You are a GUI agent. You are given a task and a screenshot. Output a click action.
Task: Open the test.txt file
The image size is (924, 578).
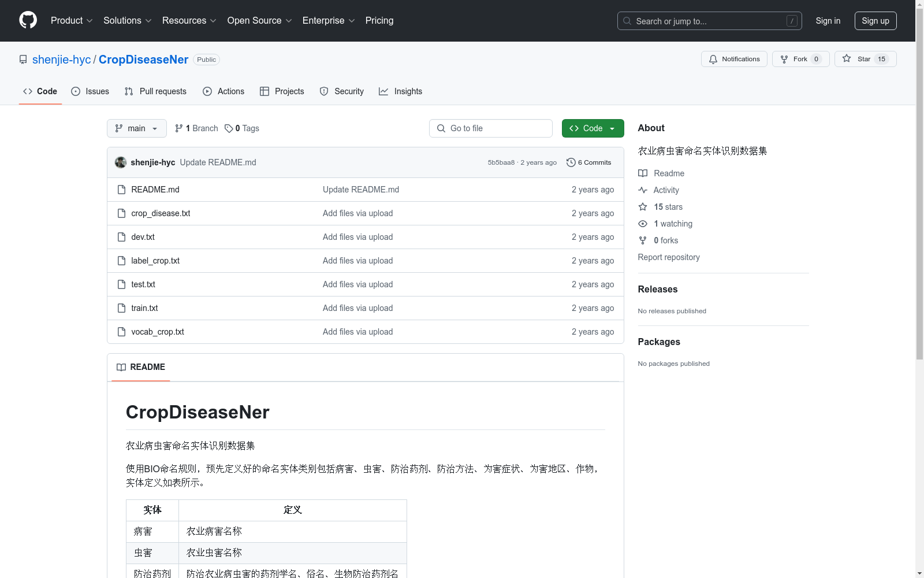[x=143, y=284]
